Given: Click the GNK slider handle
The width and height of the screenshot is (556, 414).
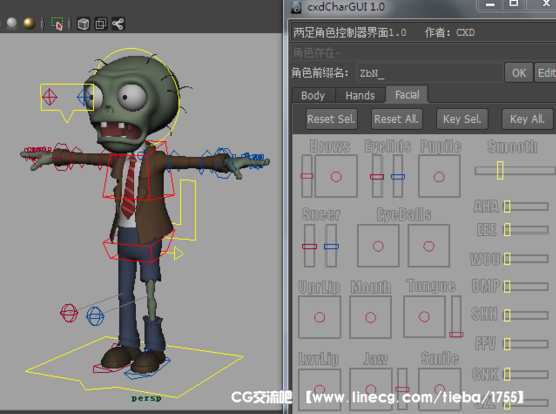Looking at the screenshot, I should coord(507,374).
